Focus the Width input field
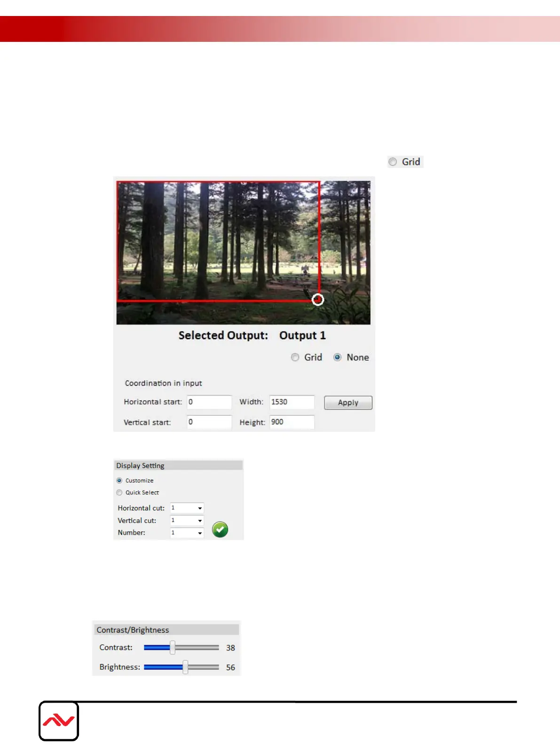 [292, 402]
